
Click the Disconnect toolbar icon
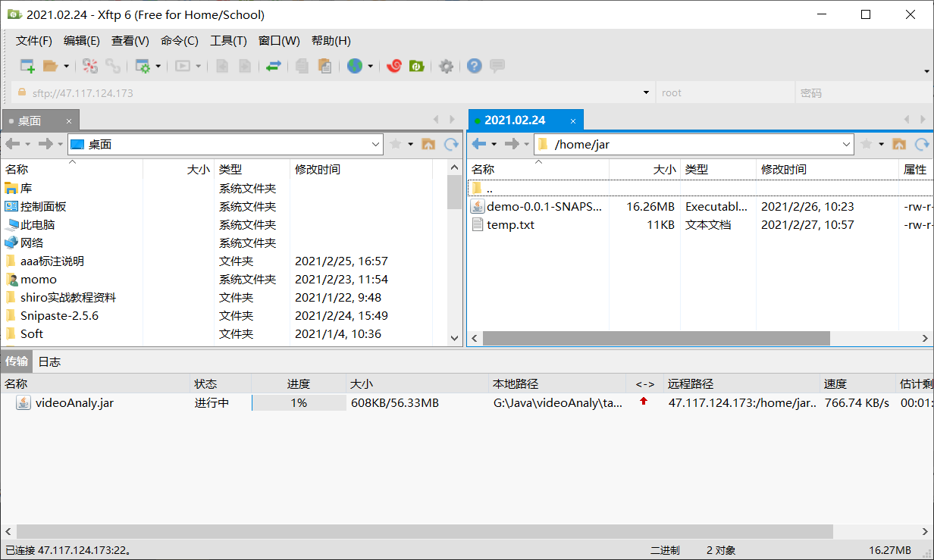[90, 66]
